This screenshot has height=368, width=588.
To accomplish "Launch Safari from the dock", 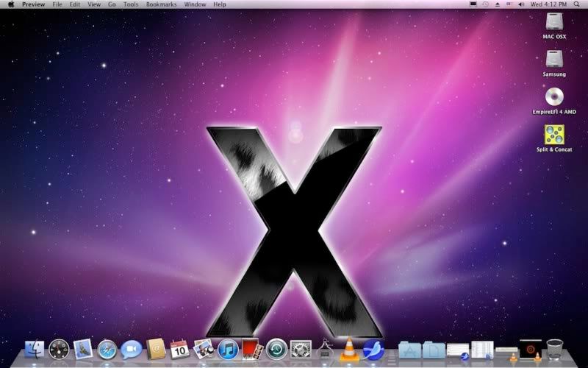I will pos(107,350).
